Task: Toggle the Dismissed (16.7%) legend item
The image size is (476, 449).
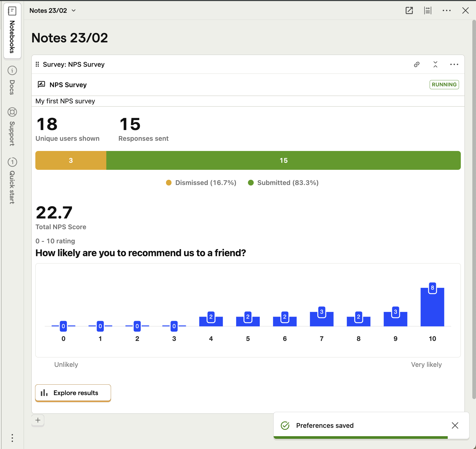Action: tap(201, 183)
